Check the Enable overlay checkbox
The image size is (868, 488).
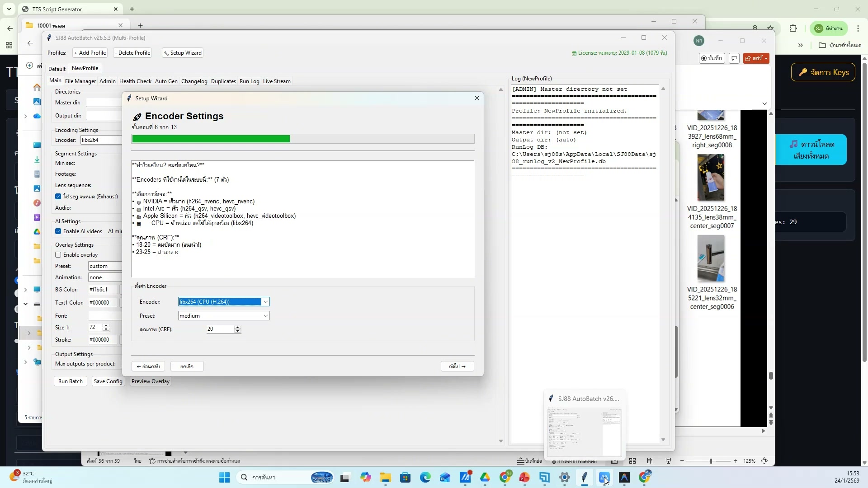58,255
